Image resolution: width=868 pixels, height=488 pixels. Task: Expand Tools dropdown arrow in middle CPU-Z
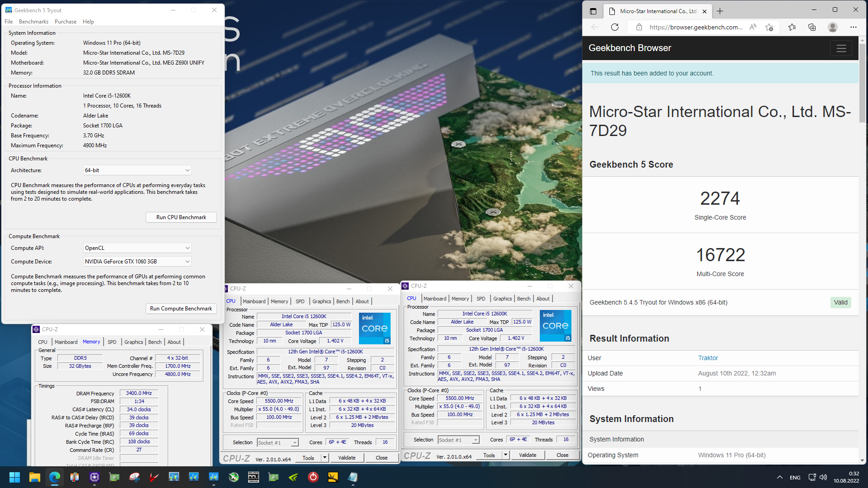324,458
